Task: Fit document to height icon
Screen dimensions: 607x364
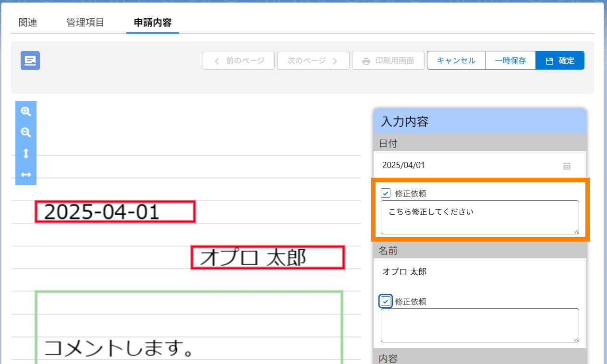Action: 26,154
